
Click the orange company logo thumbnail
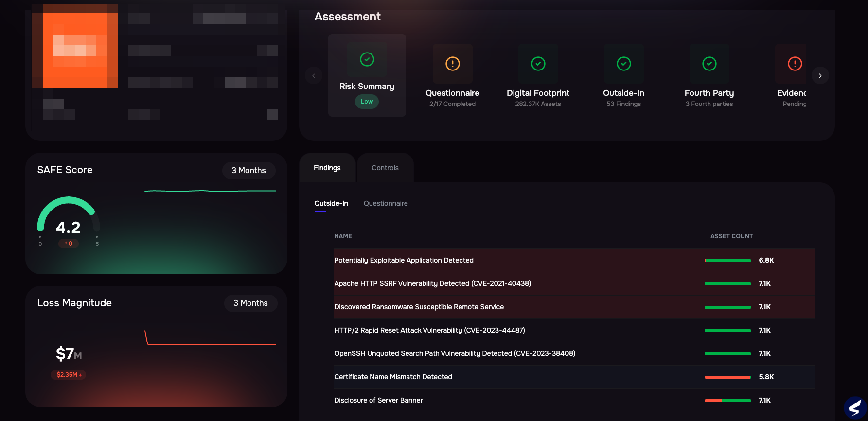point(75,46)
